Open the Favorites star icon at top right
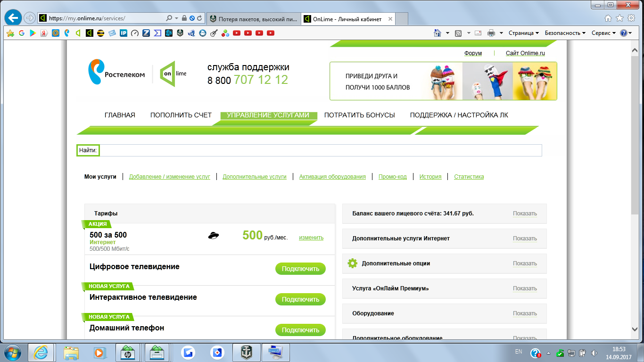644x362 pixels. pos(619,18)
